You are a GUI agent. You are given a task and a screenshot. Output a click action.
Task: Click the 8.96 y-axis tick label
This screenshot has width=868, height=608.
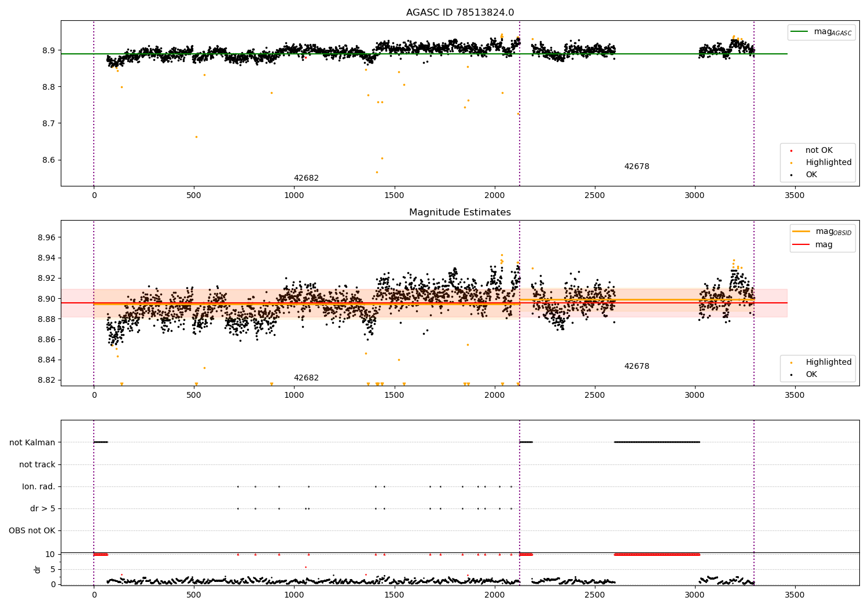[47, 238]
